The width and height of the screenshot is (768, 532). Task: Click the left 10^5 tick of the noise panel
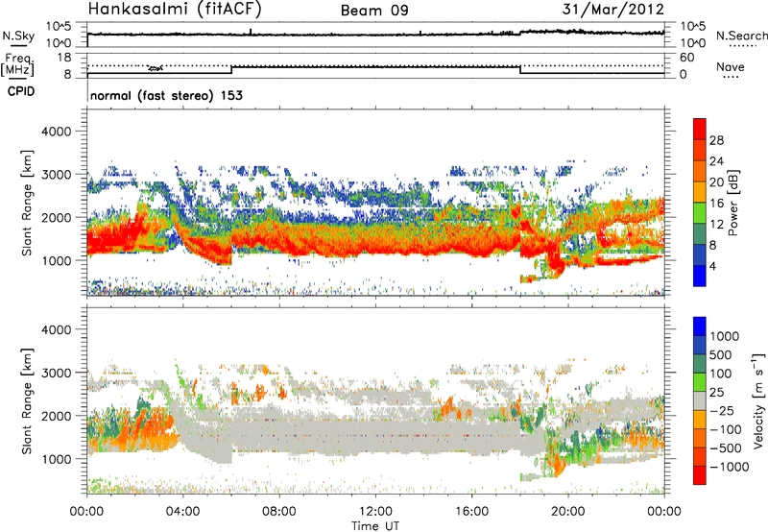coord(59,26)
